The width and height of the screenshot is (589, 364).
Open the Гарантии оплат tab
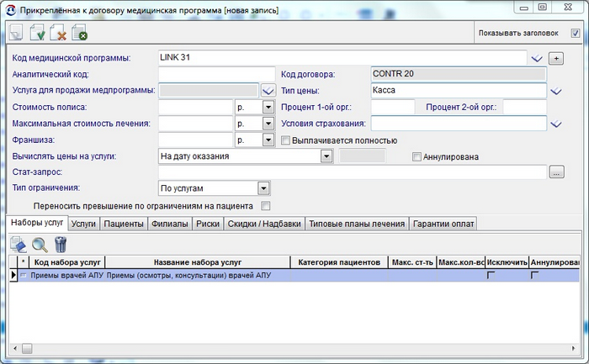[443, 224]
